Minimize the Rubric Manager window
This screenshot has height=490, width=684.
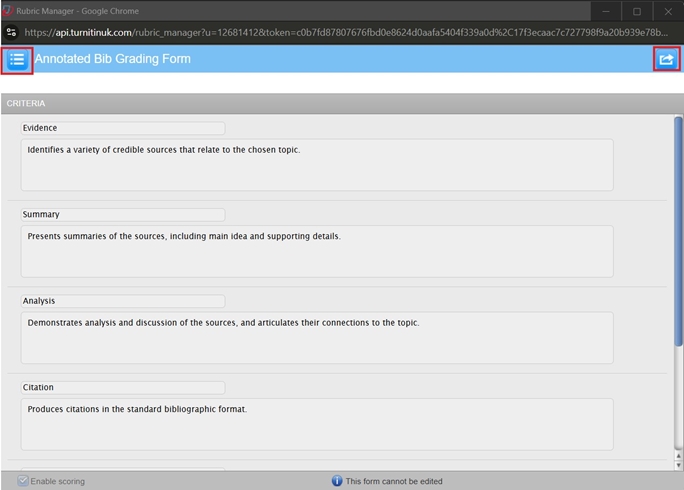click(606, 11)
